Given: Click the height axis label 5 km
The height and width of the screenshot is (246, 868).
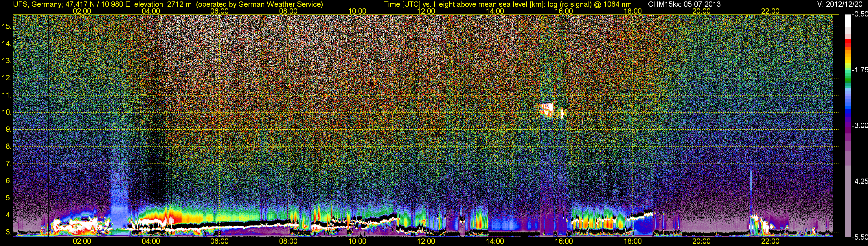Looking at the screenshot, I should pos(8,198).
